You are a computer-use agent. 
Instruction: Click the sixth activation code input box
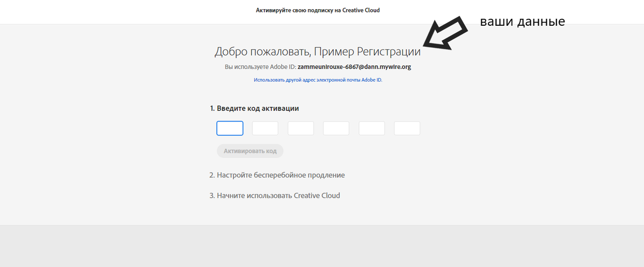click(407, 128)
